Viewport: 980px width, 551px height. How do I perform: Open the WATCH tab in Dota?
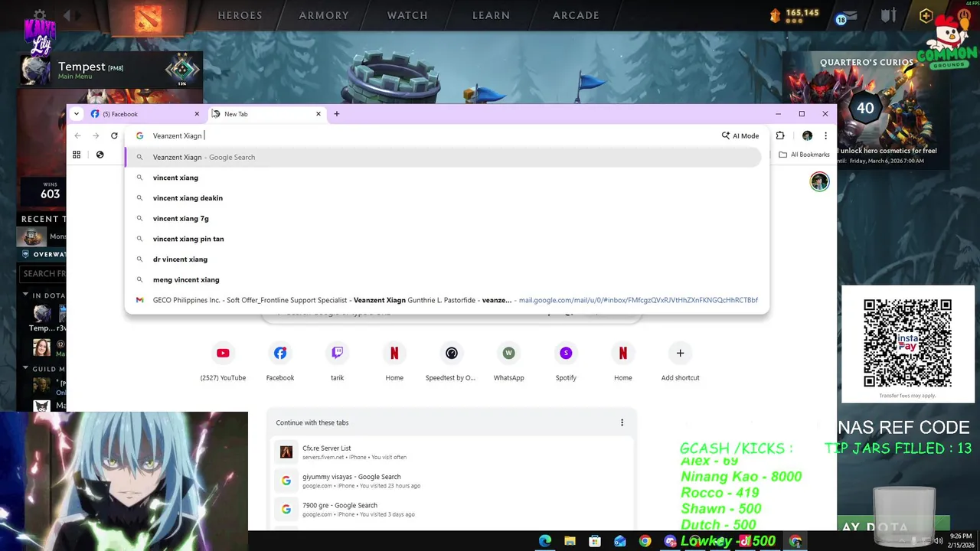click(x=407, y=15)
